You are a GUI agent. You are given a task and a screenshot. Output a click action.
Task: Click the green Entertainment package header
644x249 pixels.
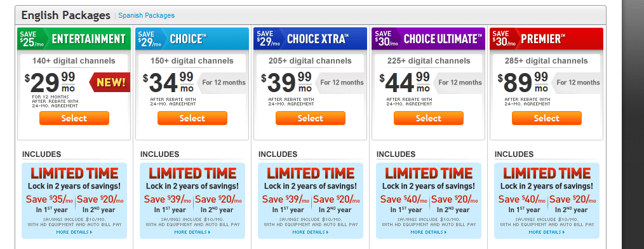click(x=74, y=39)
